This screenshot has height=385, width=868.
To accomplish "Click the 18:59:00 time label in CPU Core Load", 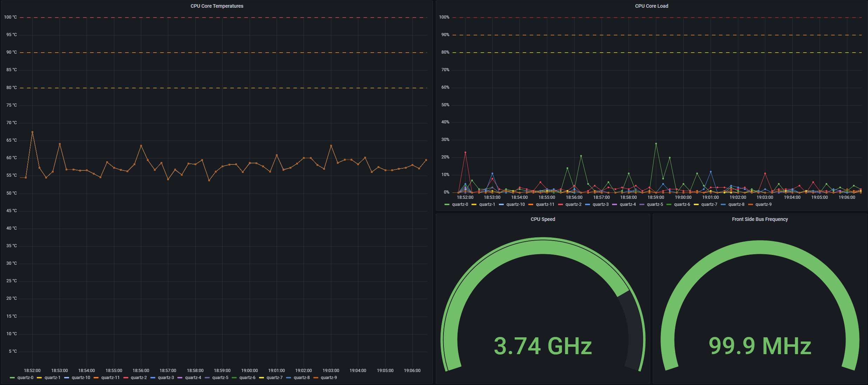I will tap(656, 197).
